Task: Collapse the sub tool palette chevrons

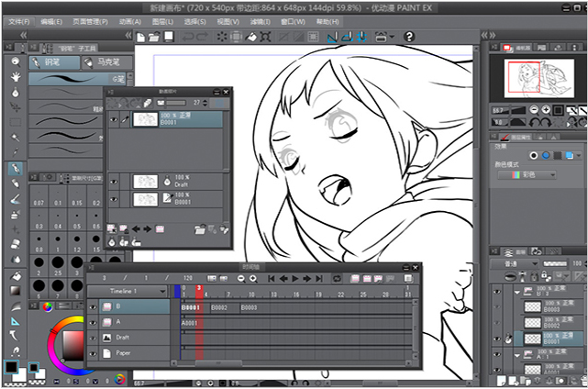Action: click(128, 35)
